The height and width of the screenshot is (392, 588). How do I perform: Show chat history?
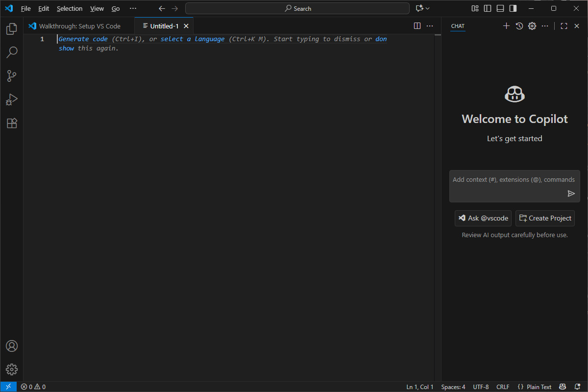click(x=519, y=26)
